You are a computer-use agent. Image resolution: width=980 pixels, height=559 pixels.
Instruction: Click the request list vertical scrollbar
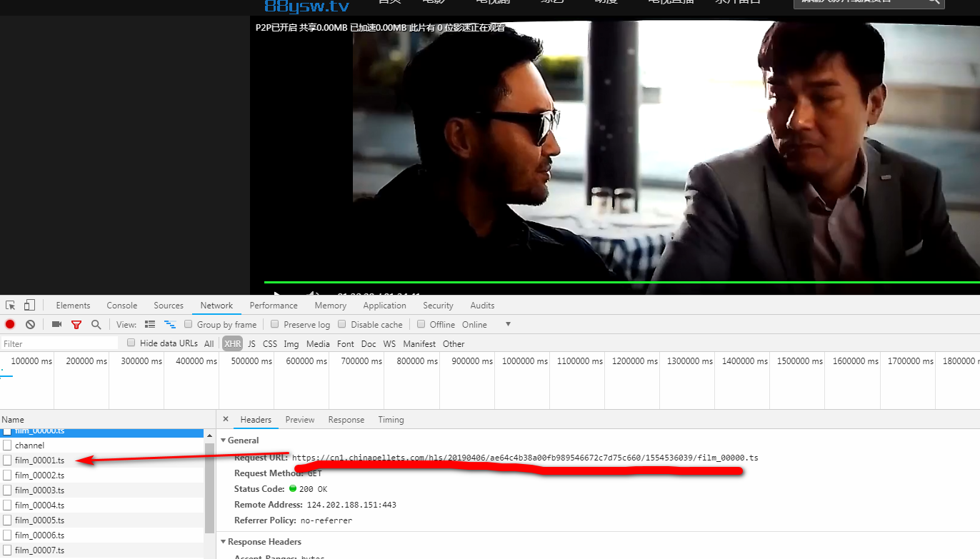(x=209, y=488)
